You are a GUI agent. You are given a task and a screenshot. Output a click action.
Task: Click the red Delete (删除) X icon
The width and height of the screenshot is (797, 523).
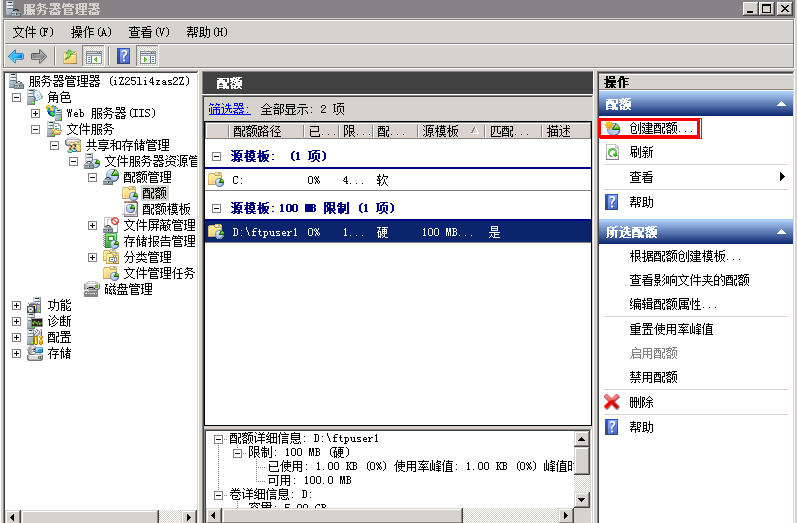613,402
